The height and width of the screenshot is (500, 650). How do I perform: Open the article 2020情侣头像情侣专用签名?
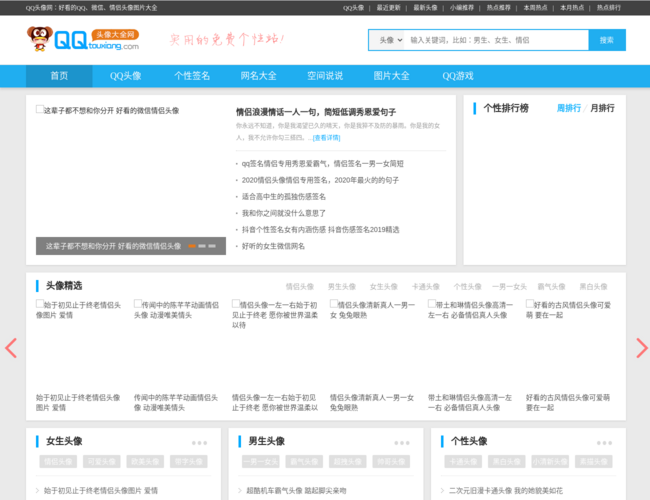coord(320,180)
